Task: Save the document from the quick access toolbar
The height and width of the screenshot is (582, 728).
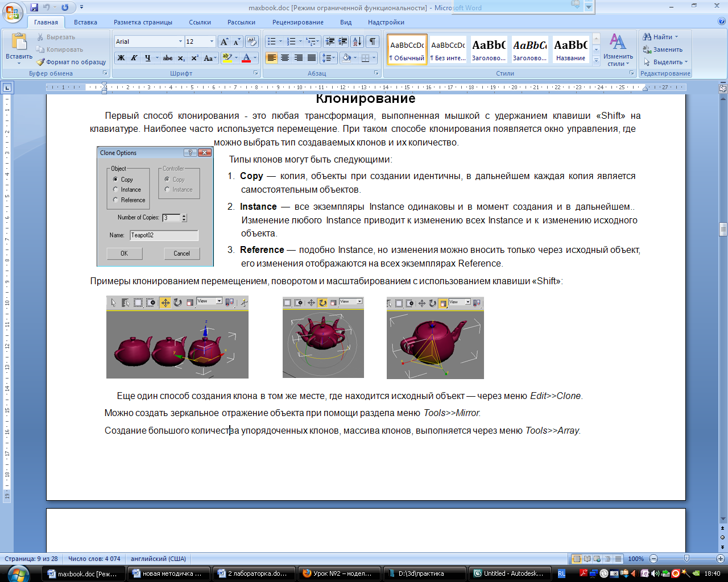Action: coord(34,7)
